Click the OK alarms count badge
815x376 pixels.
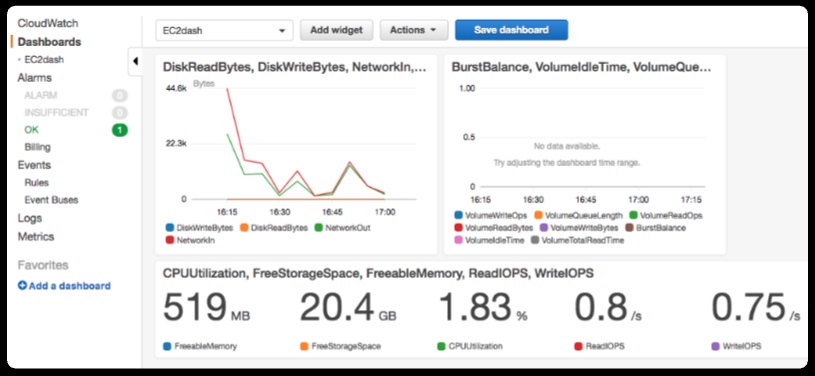pyautogui.click(x=120, y=130)
